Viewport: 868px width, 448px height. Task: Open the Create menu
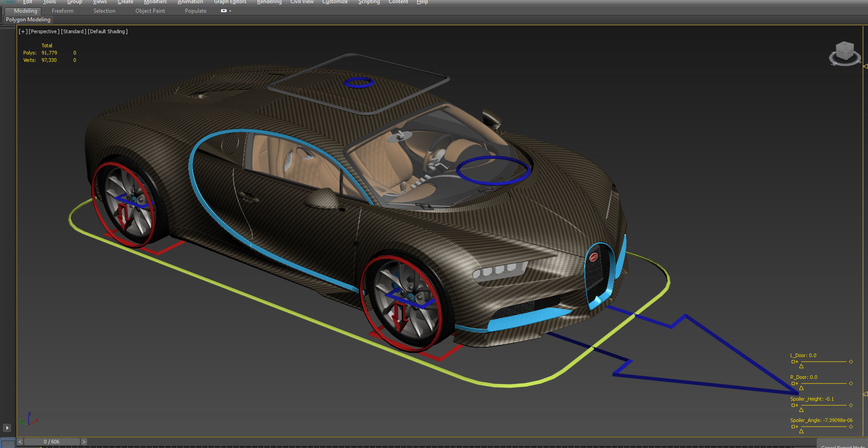click(125, 2)
